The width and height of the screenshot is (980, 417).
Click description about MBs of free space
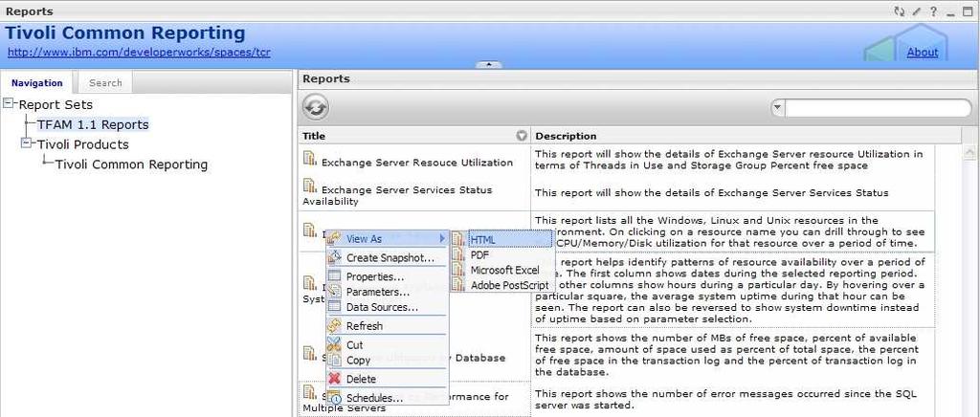tap(727, 355)
